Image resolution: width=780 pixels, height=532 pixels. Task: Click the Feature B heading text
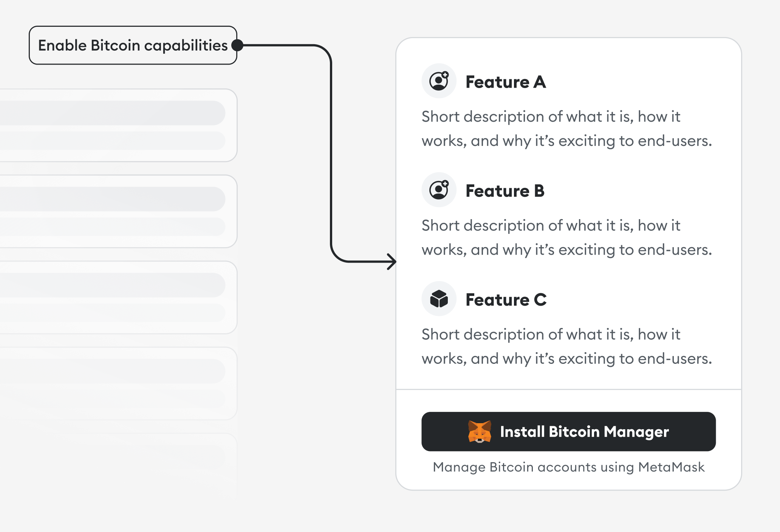(505, 190)
